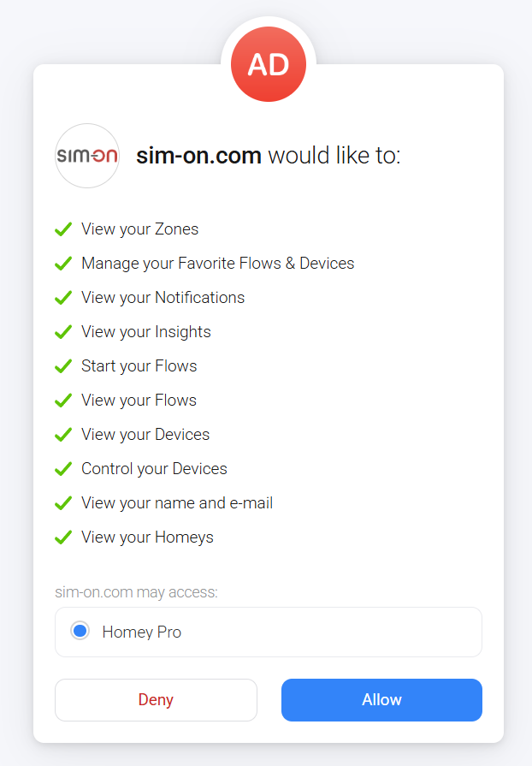Click the Deny button
This screenshot has width=532, height=766.
coord(156,699)
